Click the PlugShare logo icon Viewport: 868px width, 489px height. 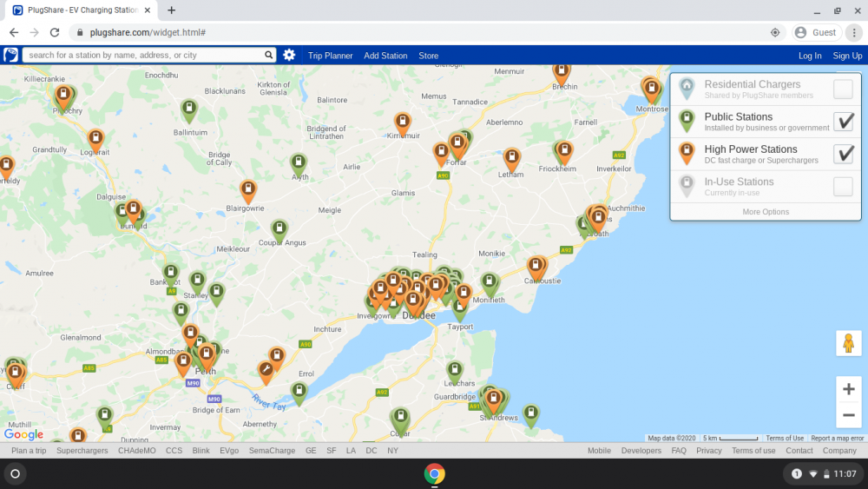[x=10, y=55]
